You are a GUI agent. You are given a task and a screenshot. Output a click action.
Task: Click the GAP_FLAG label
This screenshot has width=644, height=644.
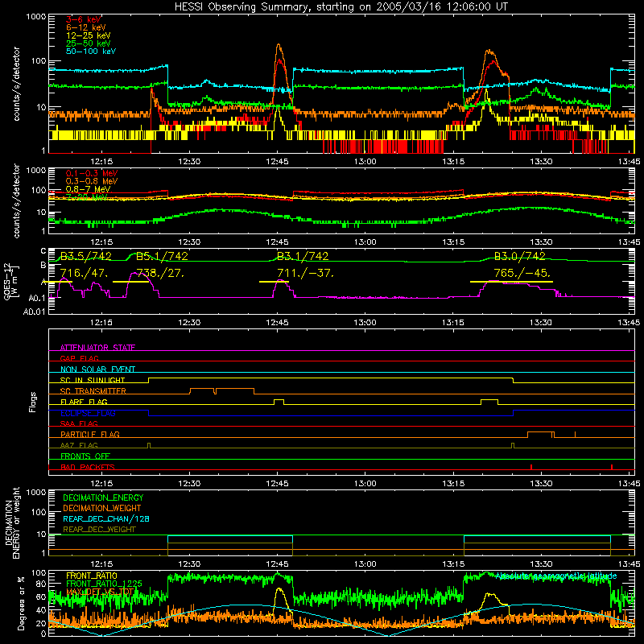coord(79,358)
